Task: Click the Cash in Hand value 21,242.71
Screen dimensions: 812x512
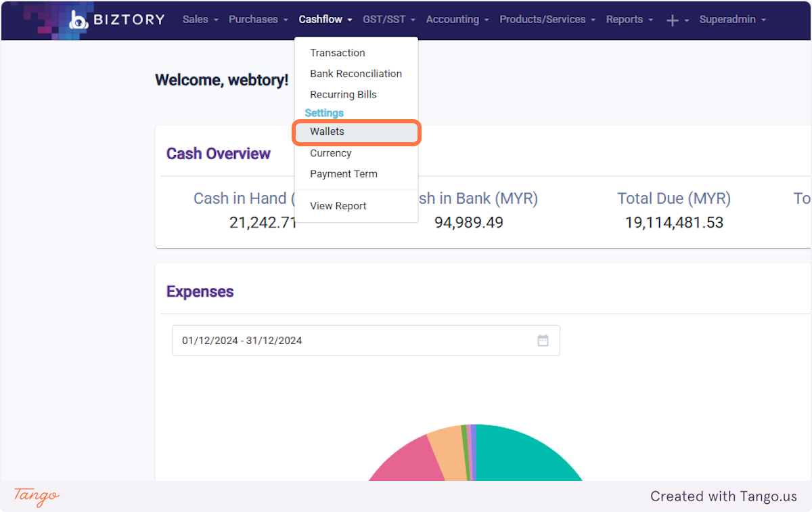Action: 263,222
